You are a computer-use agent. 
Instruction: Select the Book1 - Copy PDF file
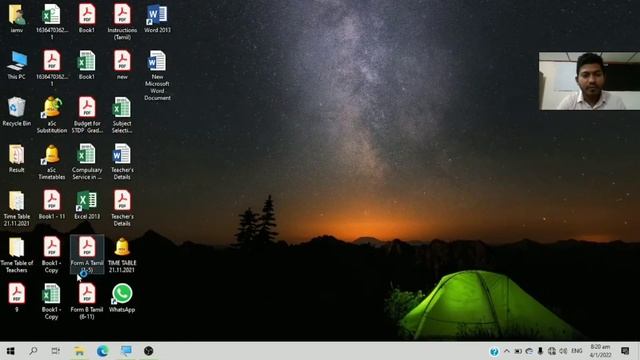[52, 255]
